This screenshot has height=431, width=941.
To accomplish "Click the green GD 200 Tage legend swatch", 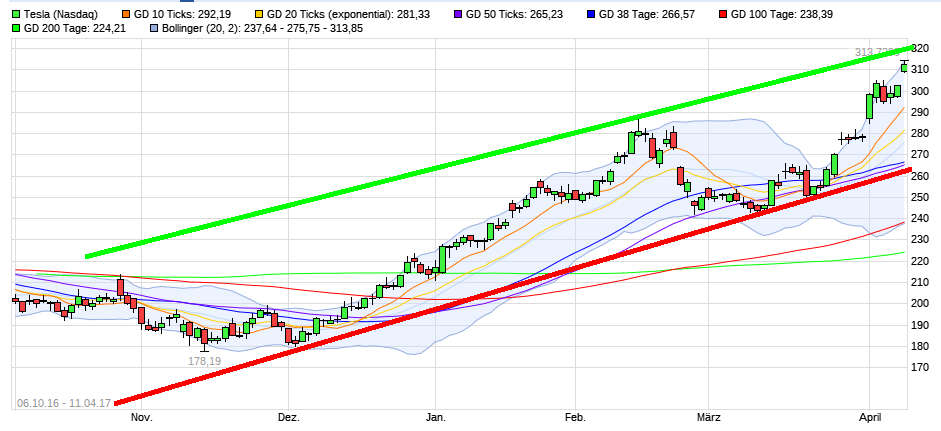I will (x=16, y=28).
